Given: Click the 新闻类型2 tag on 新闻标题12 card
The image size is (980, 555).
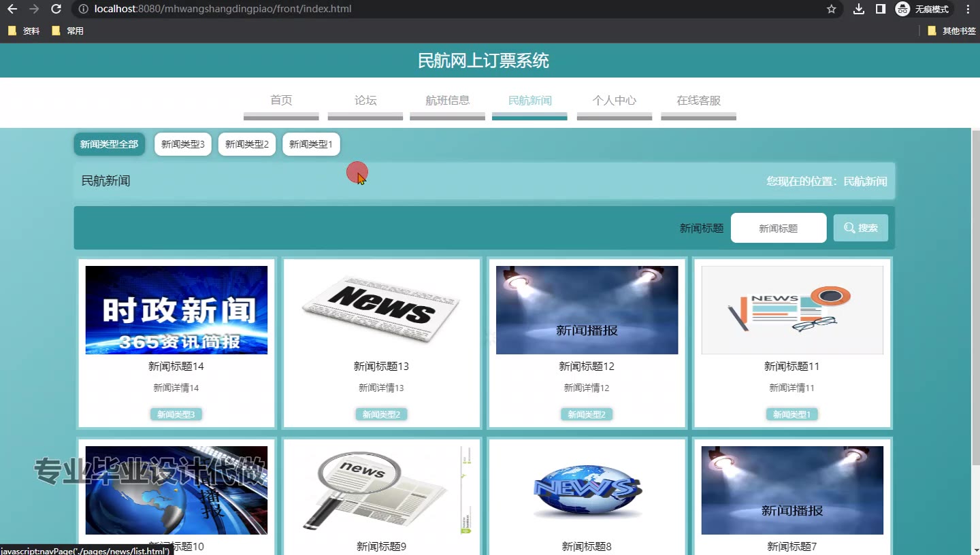Looking at the screenshot, I should pos(587,414).
